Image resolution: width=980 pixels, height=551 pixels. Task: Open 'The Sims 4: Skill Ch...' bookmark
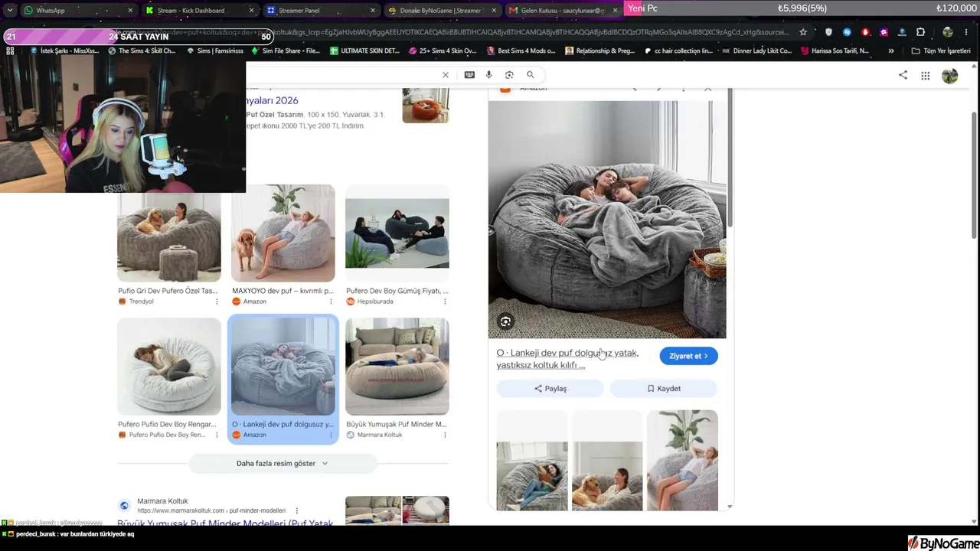[x=142, y=51]
